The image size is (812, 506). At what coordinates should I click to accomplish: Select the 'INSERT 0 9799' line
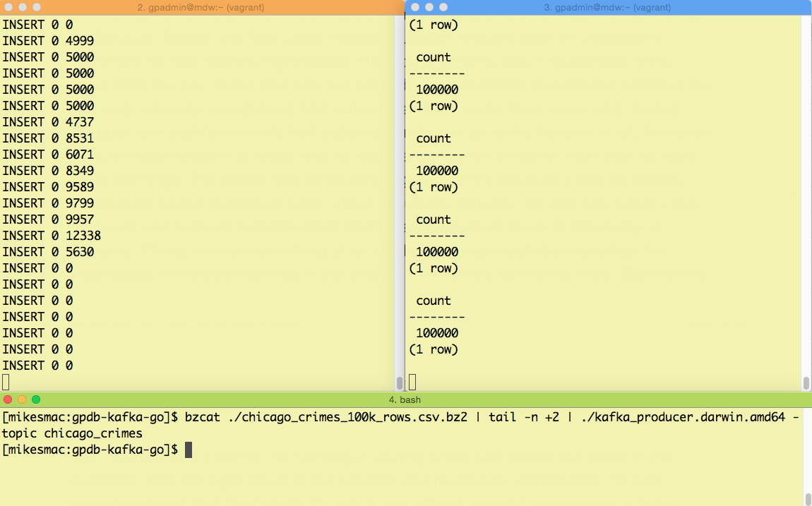click(x=48, y=203)
